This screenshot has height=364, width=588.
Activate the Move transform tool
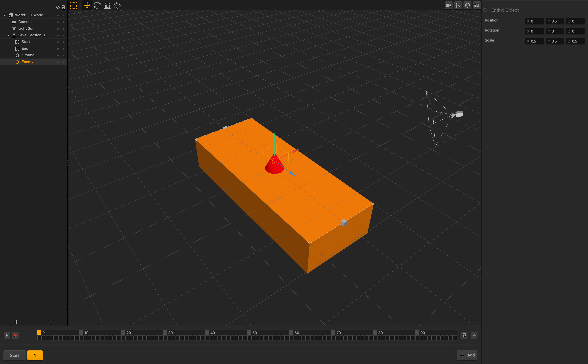(87, 5)
